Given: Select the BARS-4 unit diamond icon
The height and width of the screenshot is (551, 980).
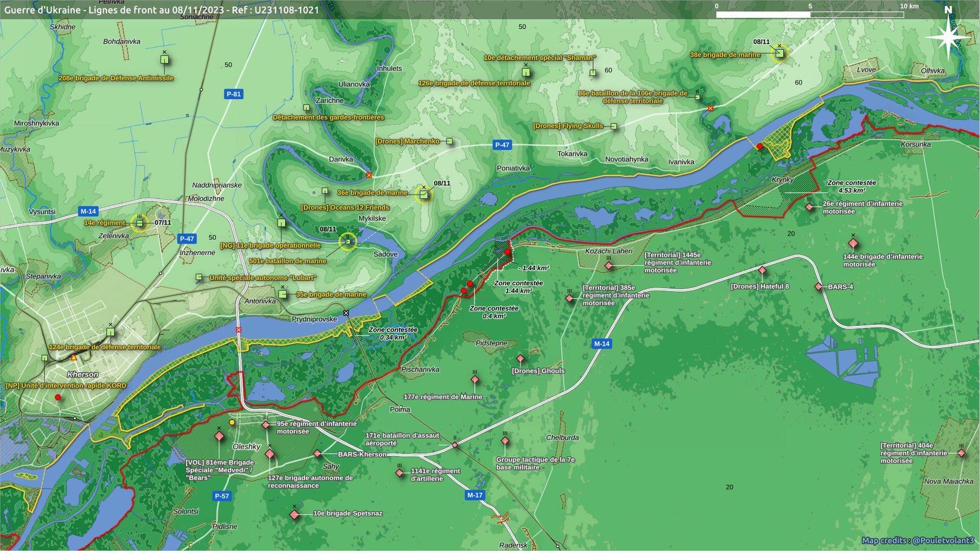Looking at the screenshot, I should click(x=818, y=287).
